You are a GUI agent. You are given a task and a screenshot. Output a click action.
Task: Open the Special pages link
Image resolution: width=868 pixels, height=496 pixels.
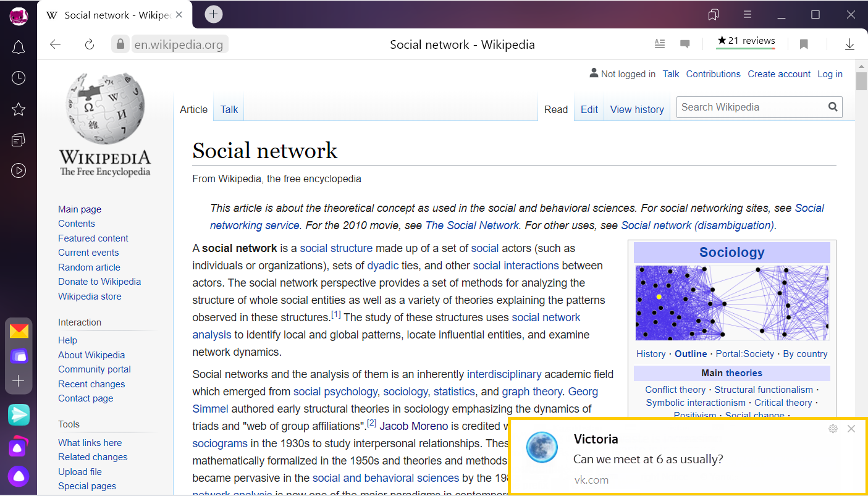point(87,486)
